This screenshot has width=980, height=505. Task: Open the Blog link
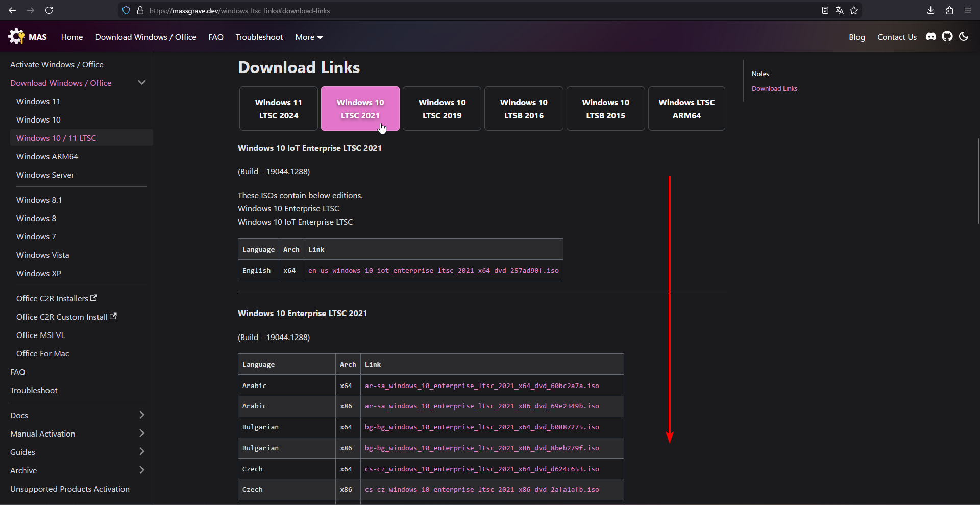(857, 37)
